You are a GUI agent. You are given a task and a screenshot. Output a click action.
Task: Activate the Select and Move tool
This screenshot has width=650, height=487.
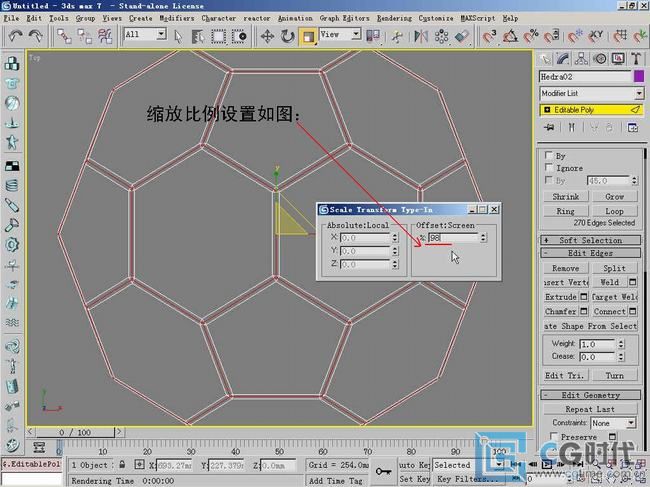point(267,36)
